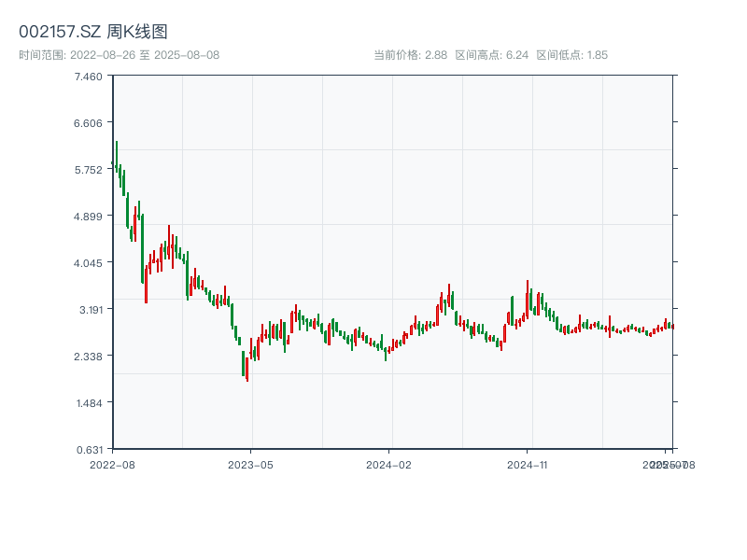Image resolution: width=747 pixels, height=560 pixels.
Task: Click the lowest candlestick before 2023-05
Action: click(247, 369)
